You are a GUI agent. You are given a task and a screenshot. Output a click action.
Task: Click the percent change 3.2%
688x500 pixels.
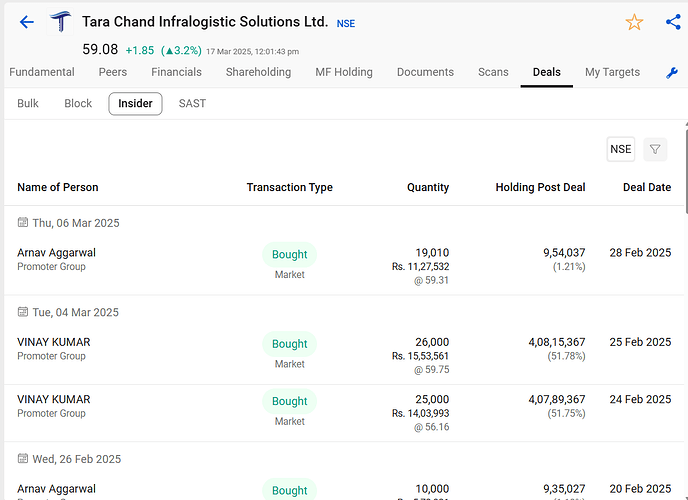pyautogui.click(x=181, y=50)
